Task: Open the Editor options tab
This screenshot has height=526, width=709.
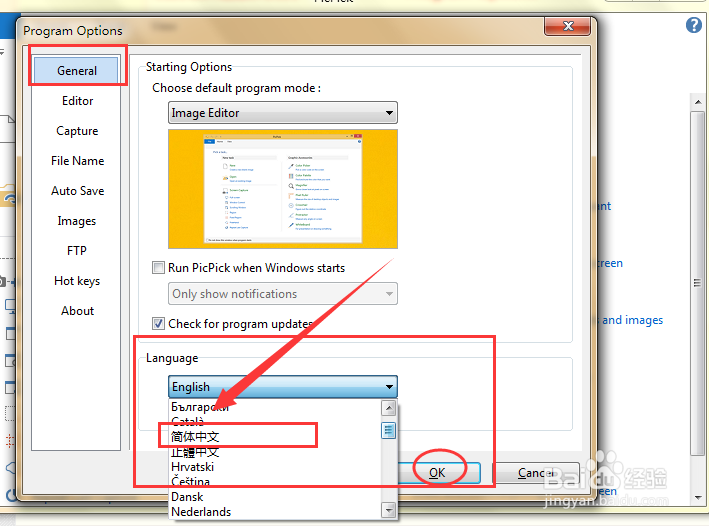Action: [x=77, y=100]
